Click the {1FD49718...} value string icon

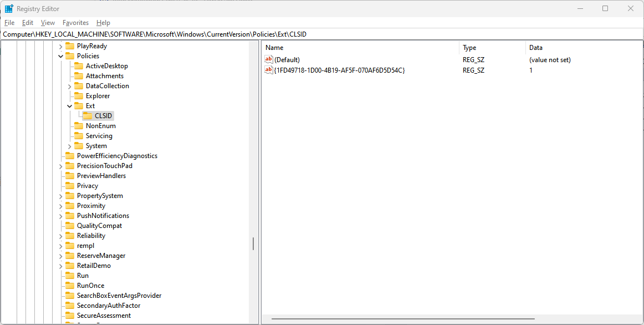tap(269, 70)
